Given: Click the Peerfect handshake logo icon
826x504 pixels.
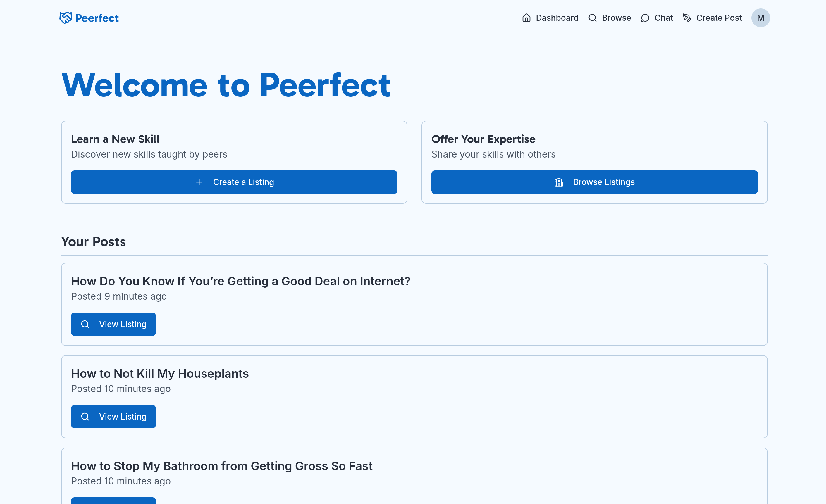Looking at the screenshot, I should (x=66, y=18).
